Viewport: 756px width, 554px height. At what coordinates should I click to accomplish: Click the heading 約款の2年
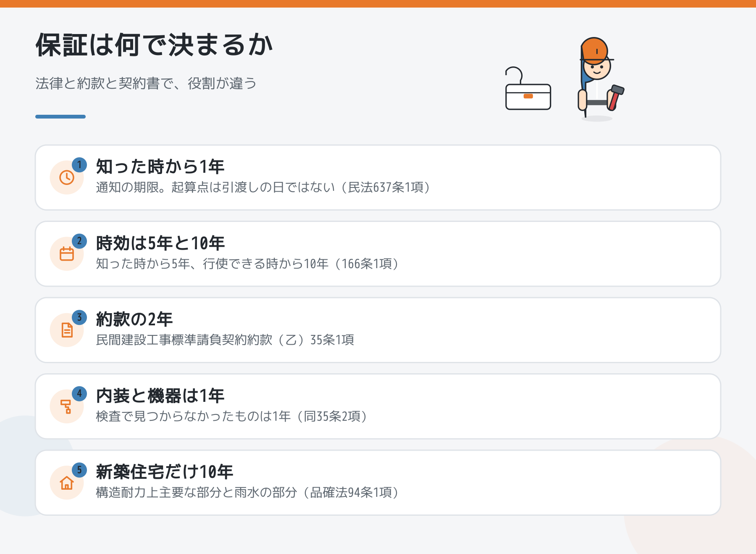[x=134, y=319]
